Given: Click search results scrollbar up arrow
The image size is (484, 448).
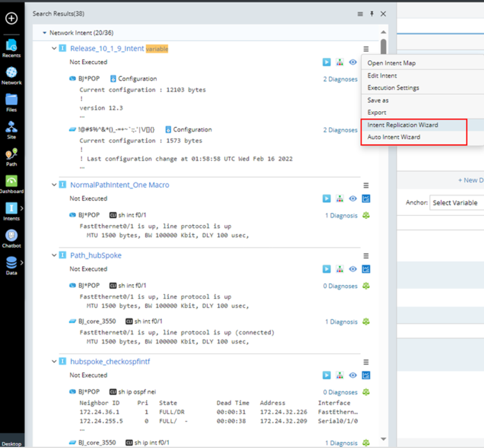Looking at the screenshot, I should pos(383,32).
